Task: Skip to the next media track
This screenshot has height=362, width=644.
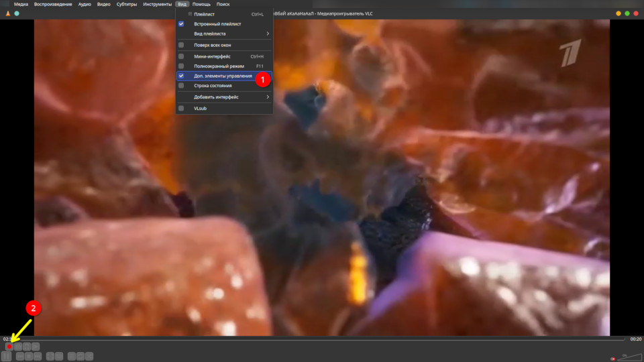Action: (x=38, y=357)
